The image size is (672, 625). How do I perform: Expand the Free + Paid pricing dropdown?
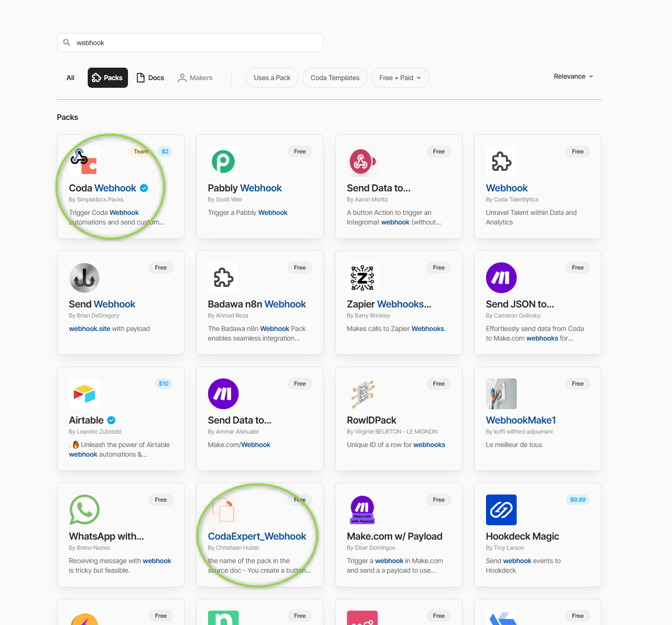click(400, 78)
